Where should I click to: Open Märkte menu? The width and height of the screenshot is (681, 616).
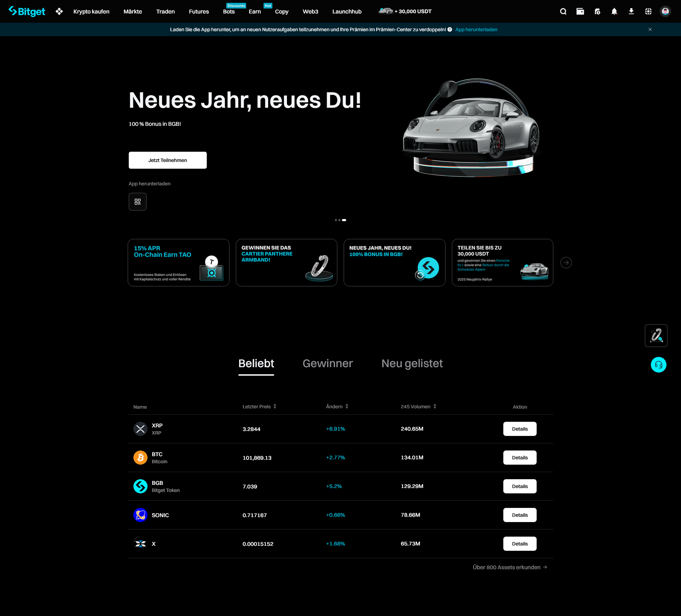(x=133, y=11)
